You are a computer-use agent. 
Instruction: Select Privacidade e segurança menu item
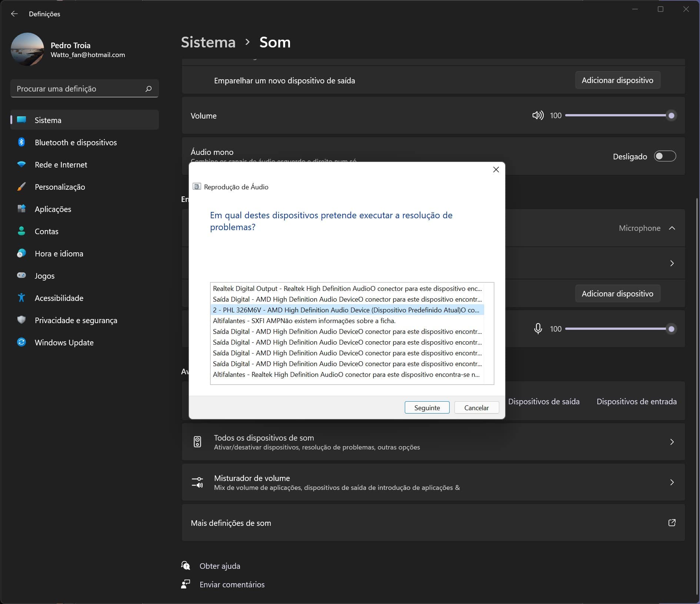coord(76,321)
